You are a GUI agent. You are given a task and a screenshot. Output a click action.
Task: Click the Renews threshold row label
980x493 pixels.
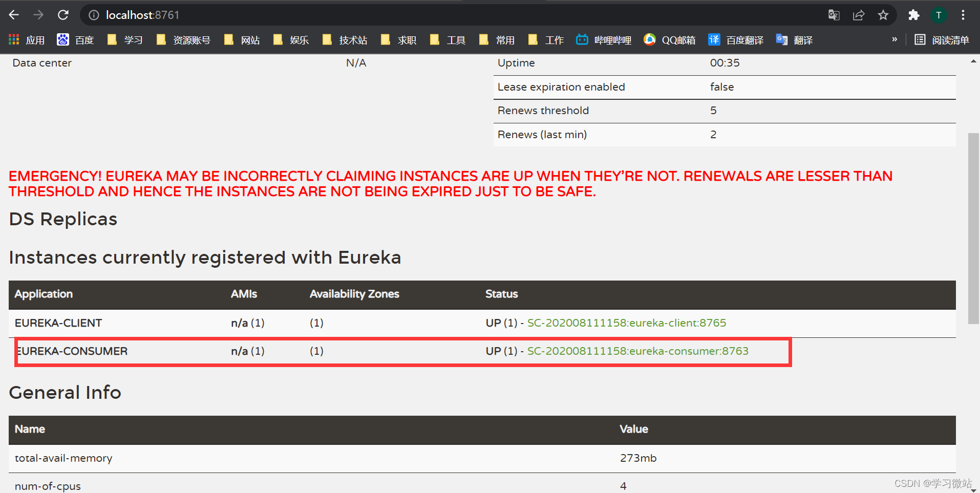coord(543,111)
